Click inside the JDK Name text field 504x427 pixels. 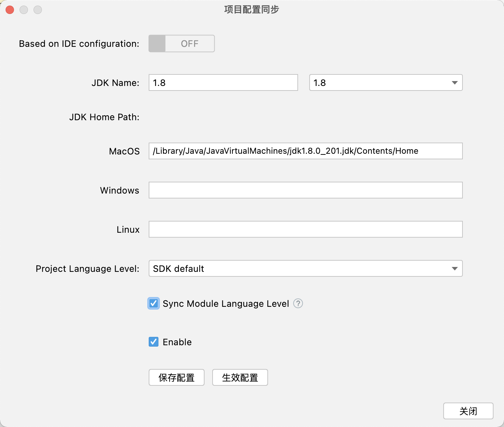223,82
